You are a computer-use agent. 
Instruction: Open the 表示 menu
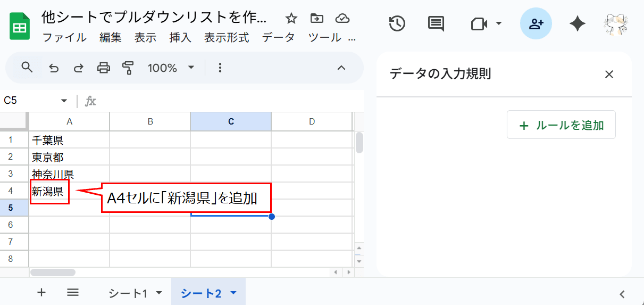145,38
